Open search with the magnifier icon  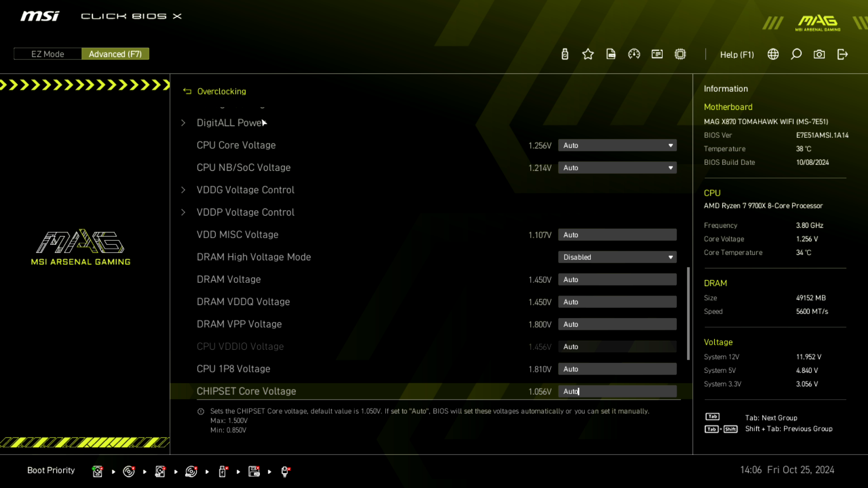click(x=796, y=54)
